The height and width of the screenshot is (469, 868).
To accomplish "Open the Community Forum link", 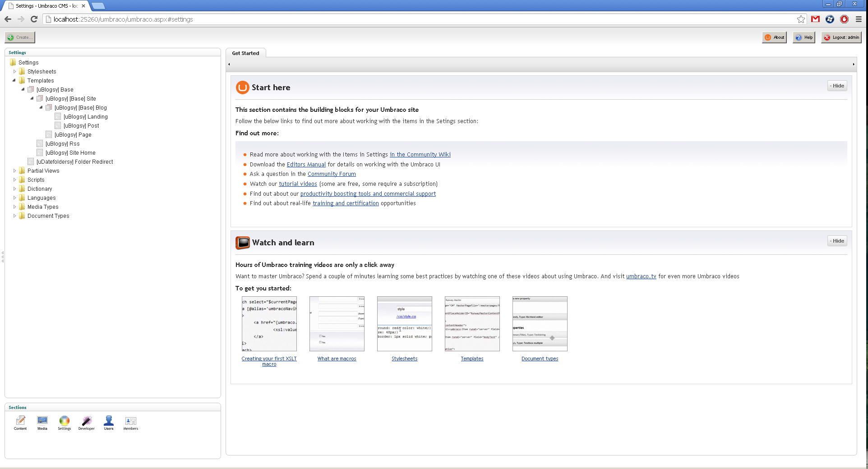I will (332, 174).
